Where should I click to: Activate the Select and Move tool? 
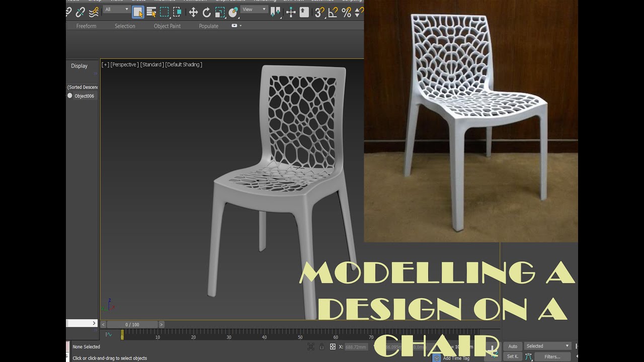tap(193, 13)
